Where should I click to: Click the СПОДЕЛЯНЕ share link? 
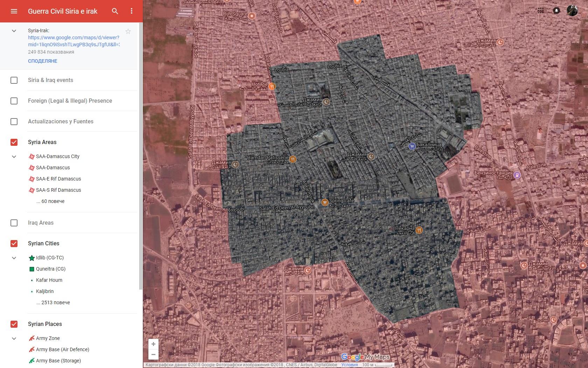click(43, 61)
